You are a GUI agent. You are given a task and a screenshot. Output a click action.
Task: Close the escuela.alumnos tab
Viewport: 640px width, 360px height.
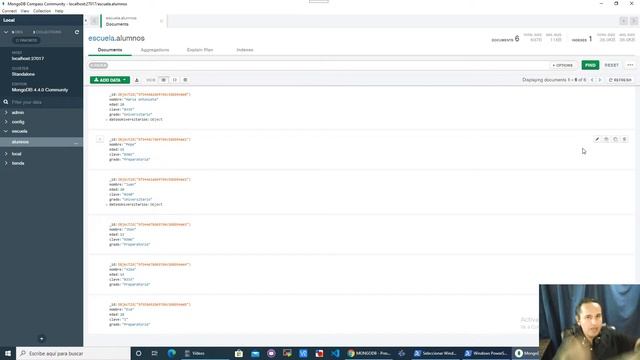(x=161, y=21)
